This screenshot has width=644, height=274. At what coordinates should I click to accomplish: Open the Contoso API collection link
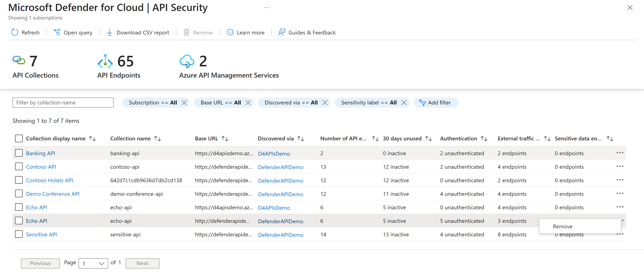tap(41, 167)
